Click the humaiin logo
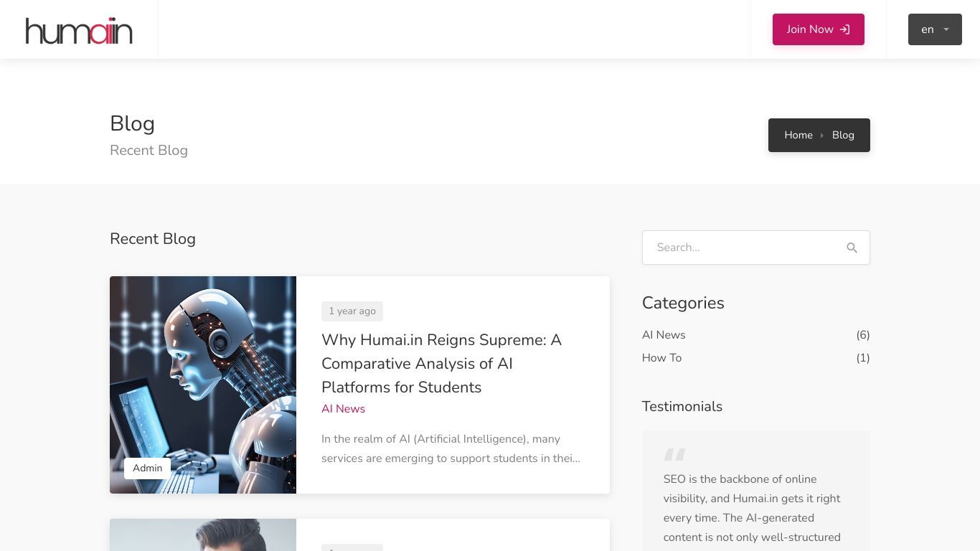 (x=79, y=30)
